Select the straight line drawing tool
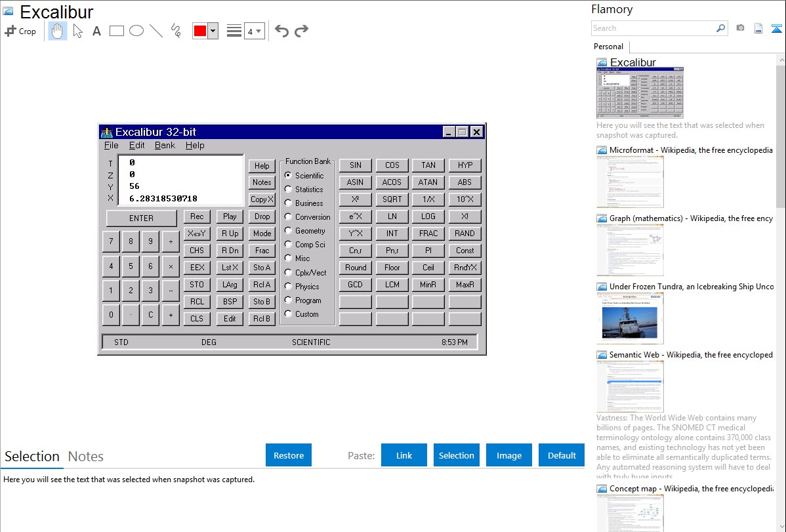Screen dimensions: 786x532 click(x=156, y=31)
